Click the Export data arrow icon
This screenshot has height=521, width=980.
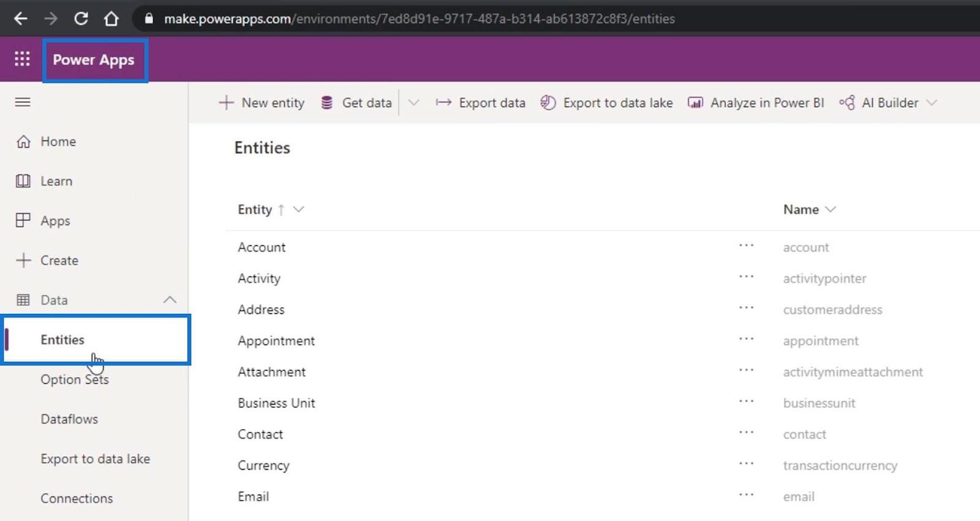[x=443, y=102]
